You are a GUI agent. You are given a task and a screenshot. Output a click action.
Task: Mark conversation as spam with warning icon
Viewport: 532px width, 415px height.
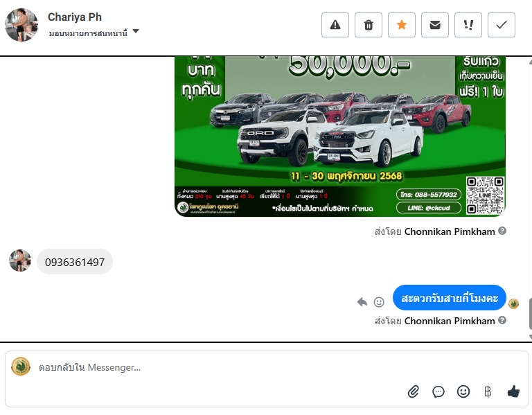pyautogui.click(x=335, y=25)
